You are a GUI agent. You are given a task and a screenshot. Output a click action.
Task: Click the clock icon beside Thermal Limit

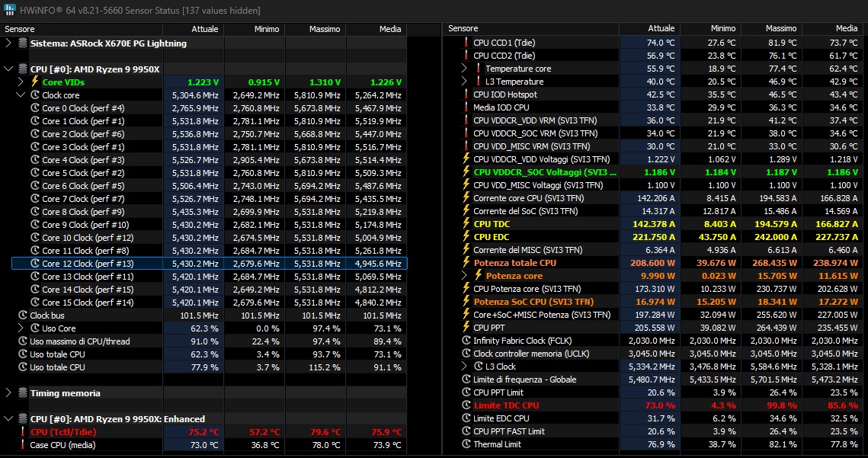(466, 444)
